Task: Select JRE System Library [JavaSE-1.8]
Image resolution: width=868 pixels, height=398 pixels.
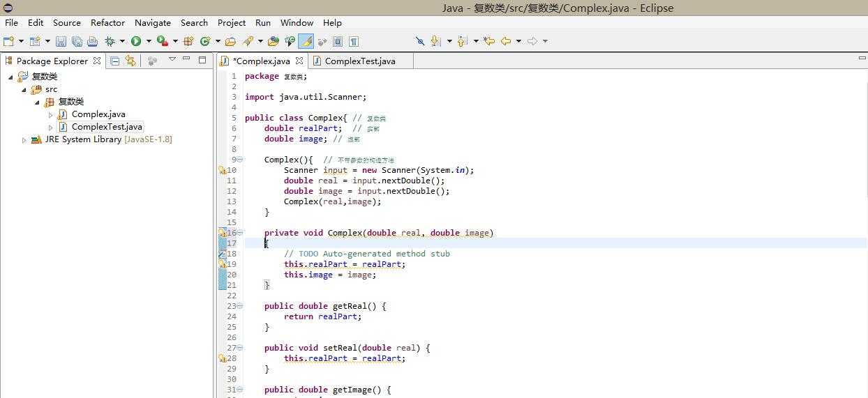Action: pyautogui.click(x=108, y=139)
